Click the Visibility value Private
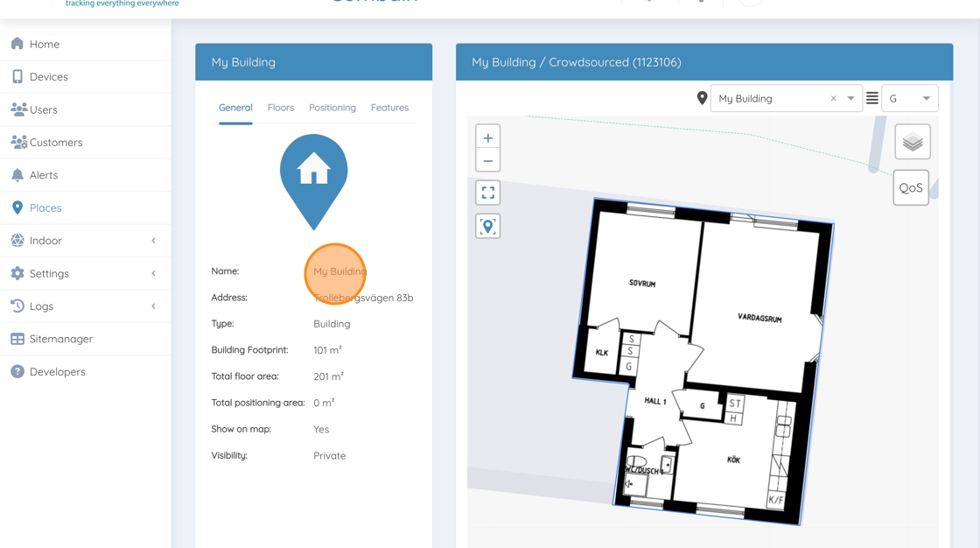The width and height of the screenshot is (980, 548). (x=329, y=455)
